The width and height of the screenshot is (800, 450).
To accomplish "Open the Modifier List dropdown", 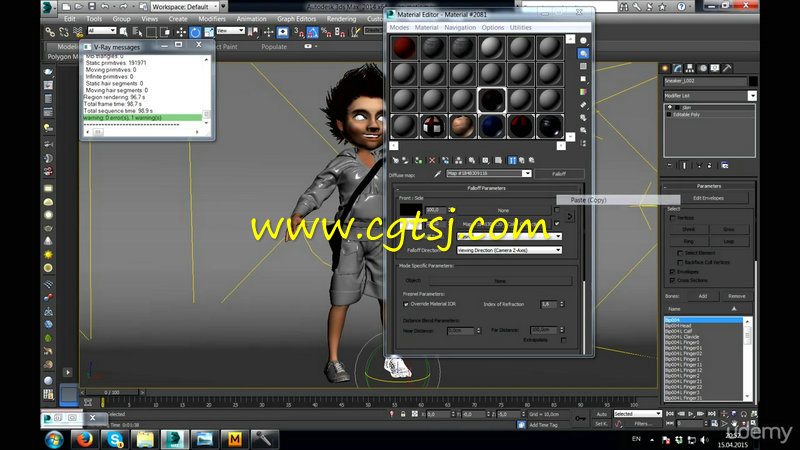I will (710, 96).
